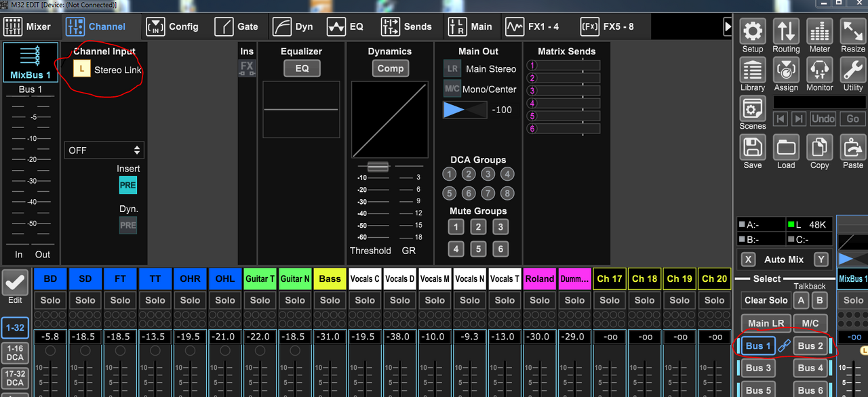Switch to the Config tab
868x397 pixels.
point(173,27)
